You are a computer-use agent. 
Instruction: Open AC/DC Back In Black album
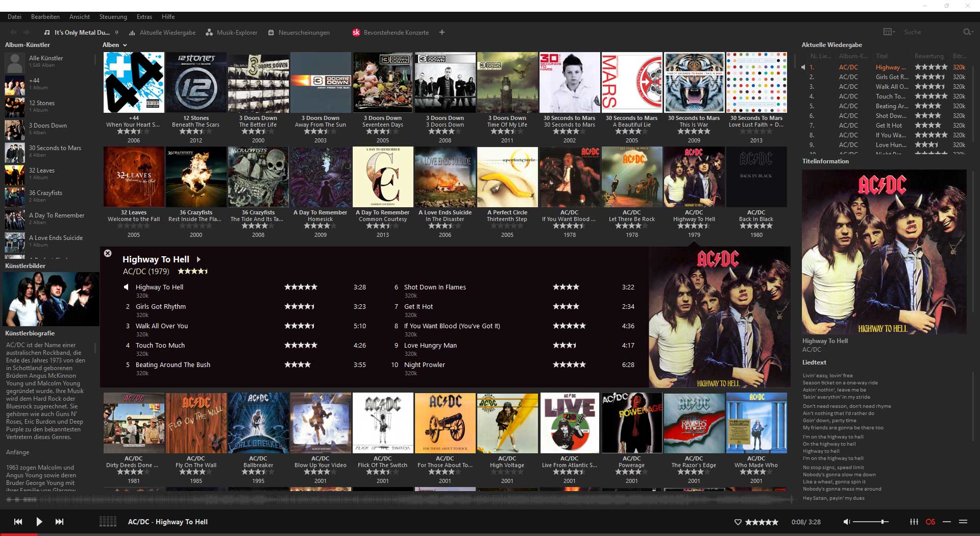756,177
